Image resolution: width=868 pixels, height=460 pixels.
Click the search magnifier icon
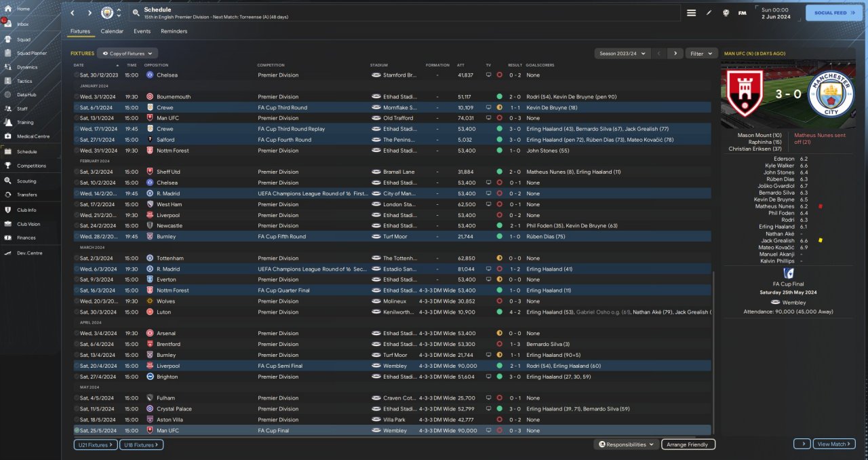click(x=136, y=13)
